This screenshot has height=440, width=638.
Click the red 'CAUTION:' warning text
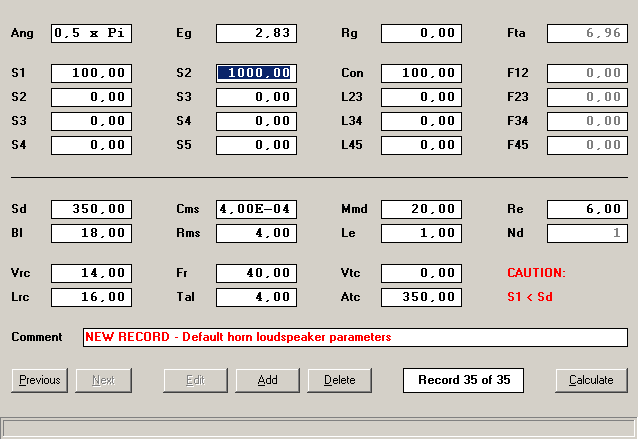(536, 273)
